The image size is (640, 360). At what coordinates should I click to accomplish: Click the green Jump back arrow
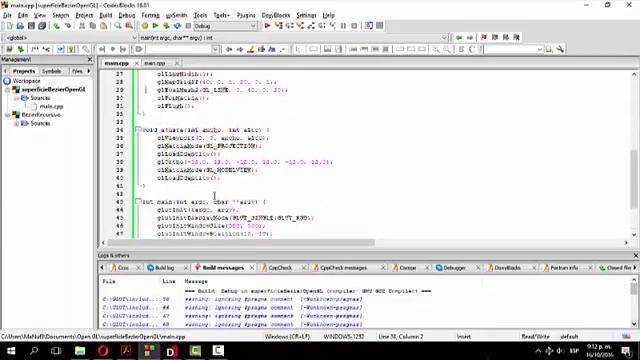click(x=459, y=38)
